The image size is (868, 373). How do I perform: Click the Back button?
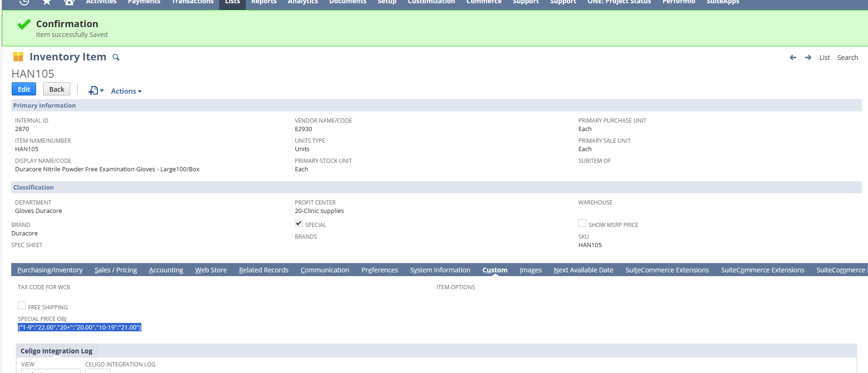[57, 89]
